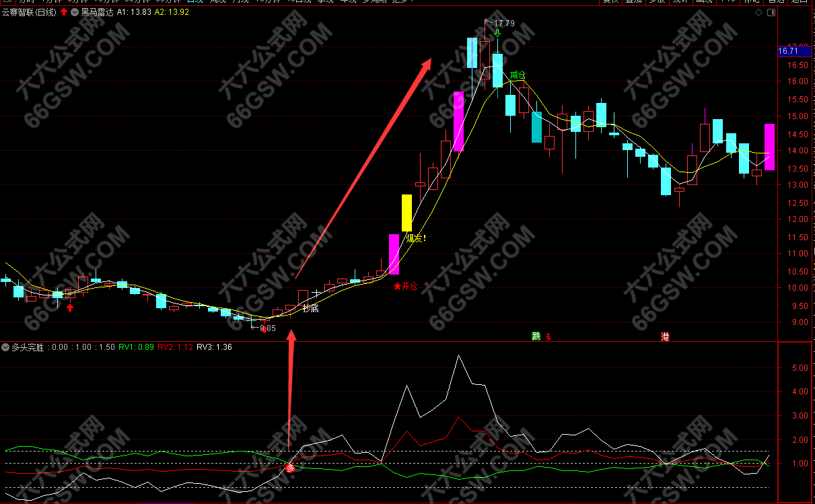Click the green RV1: 0.89 value
Screen dimensions: 815x504
(137, 347)
